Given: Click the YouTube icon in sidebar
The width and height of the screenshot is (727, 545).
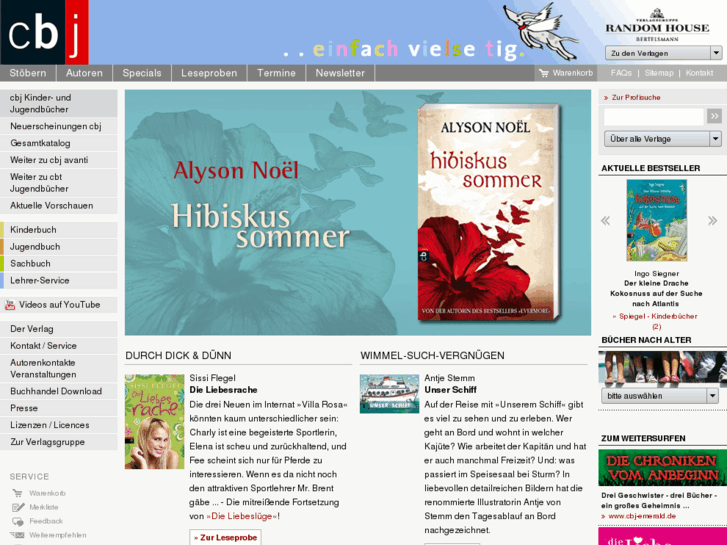Looking at the screenshot, I should (x=10, y=305).
